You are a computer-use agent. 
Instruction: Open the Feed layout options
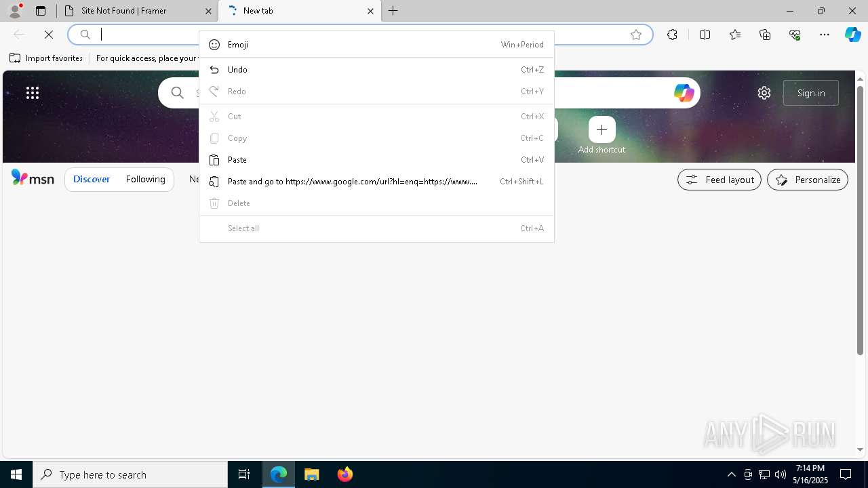tap(719, 180)
